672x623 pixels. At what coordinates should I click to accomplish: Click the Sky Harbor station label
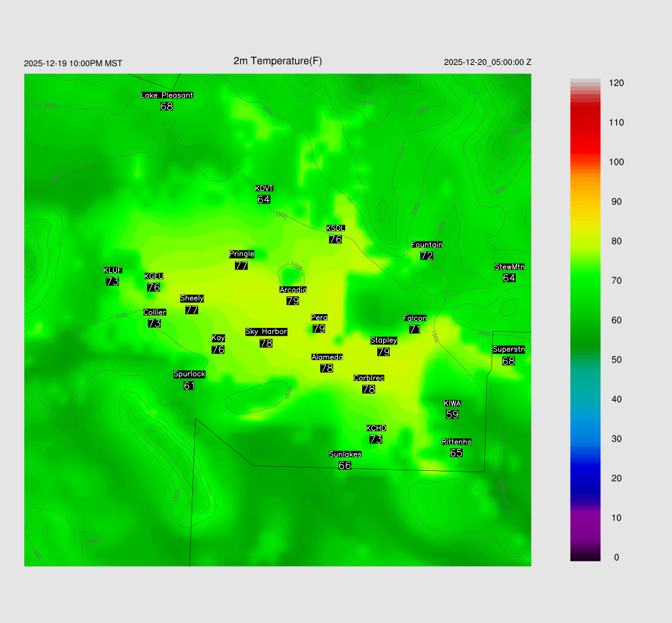(x=266, y=332)
